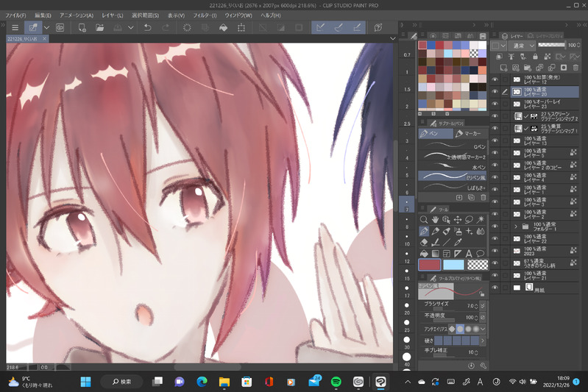Image resolution: width=588 pixels, height=392 pixels.
Task: Open the palette color dropdown in layer panel
Action: pos(499,46)
